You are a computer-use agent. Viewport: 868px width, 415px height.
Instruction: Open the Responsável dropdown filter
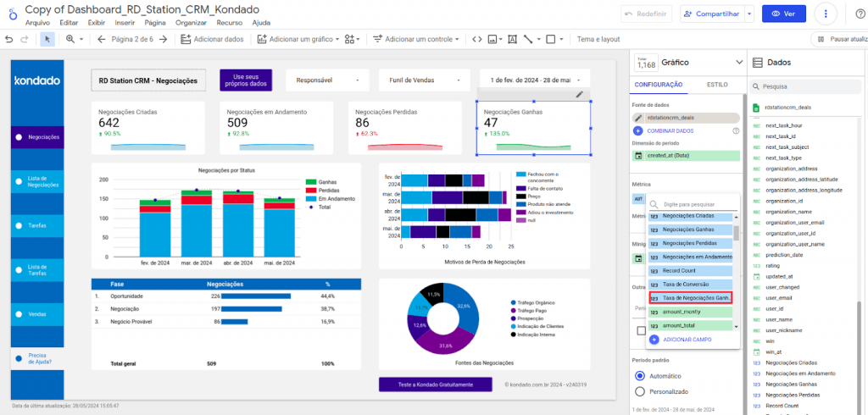click(x=327, y=80)
